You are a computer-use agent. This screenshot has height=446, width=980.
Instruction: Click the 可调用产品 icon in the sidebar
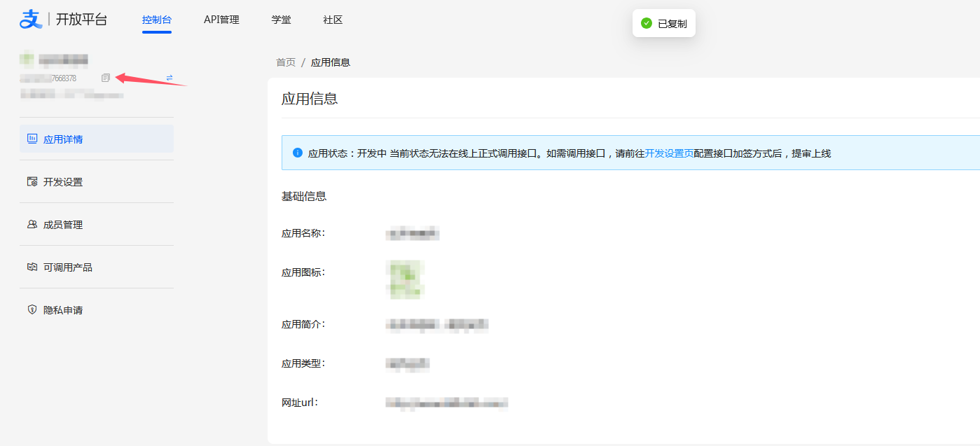(32, 267)
